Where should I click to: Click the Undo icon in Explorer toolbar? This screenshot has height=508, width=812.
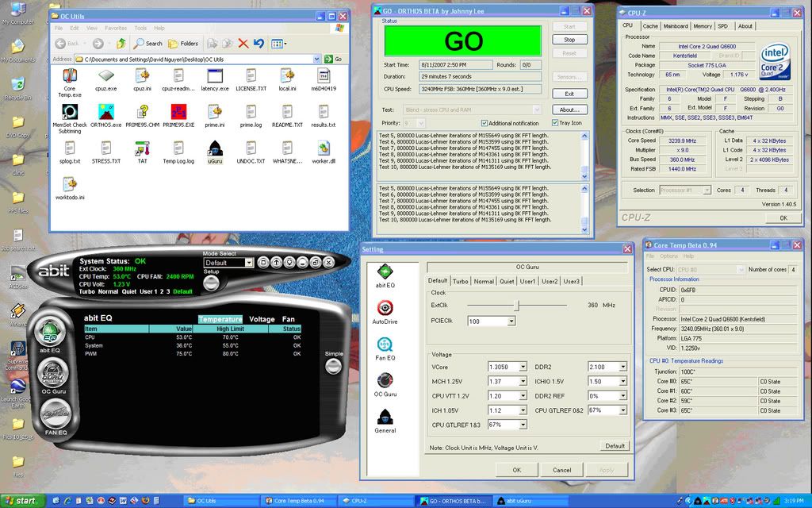(x=259, y=44)
